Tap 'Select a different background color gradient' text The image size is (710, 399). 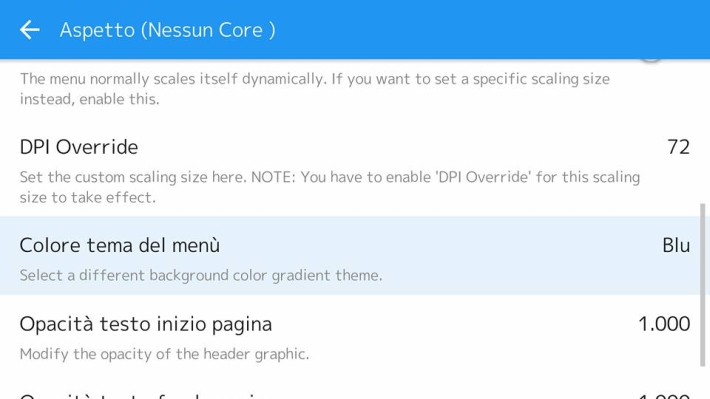(201, 275)
